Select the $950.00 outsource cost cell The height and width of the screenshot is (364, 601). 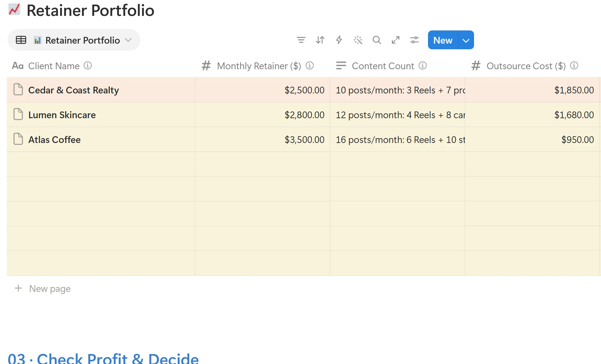[533, 139]
